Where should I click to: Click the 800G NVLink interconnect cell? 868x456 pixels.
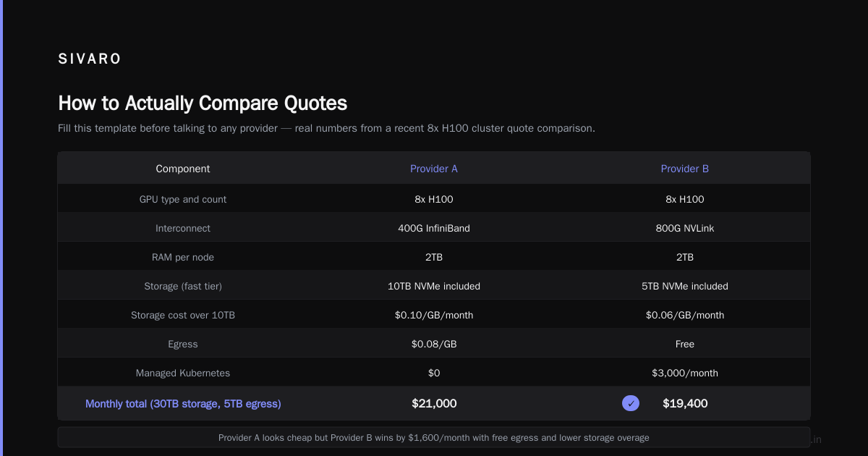click(x=685, y=228)
